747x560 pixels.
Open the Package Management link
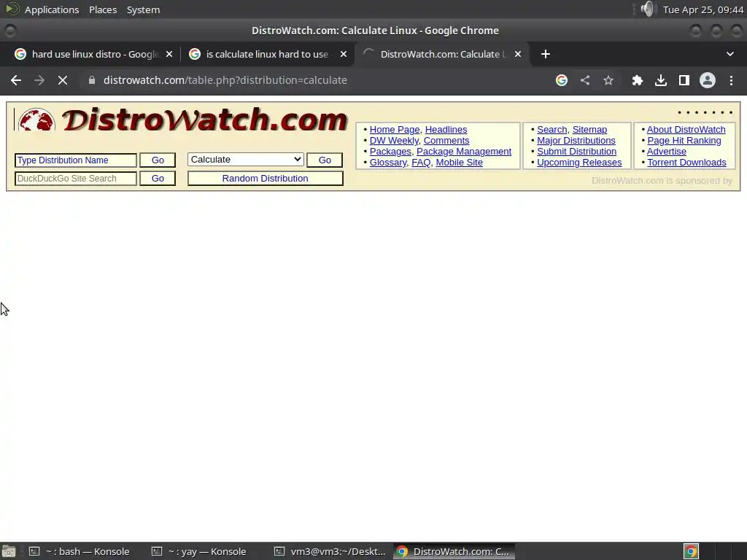point(464,152)
